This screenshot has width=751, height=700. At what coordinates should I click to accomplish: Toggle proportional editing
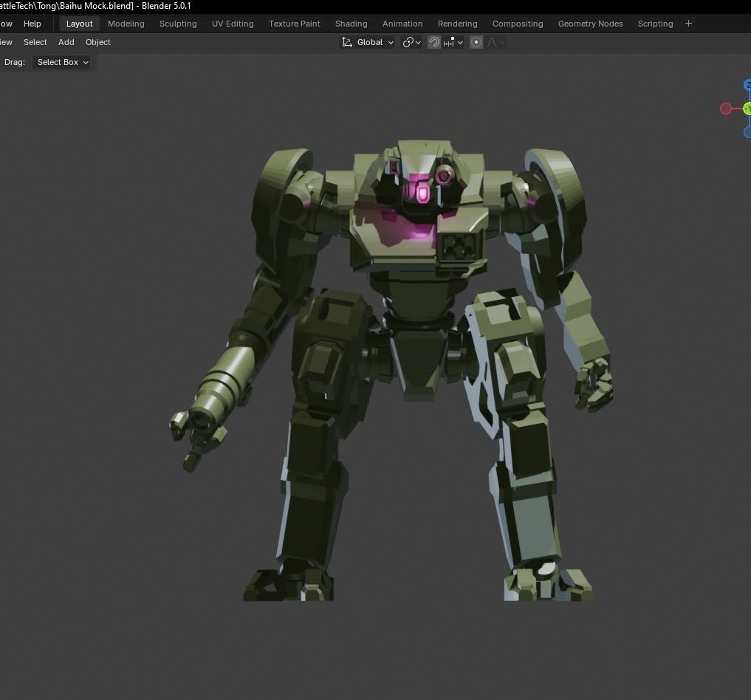[476, 42]
